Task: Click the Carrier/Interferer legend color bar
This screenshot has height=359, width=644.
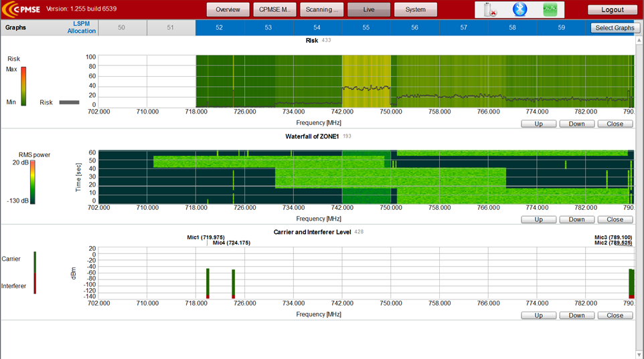Action: pos(35,273)
